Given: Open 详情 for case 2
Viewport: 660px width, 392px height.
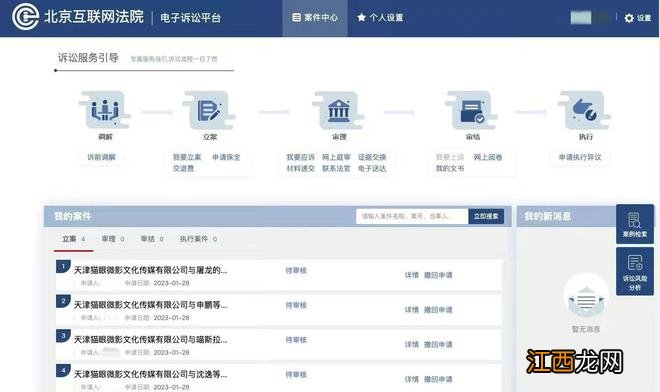Looking at the screenshot, I should tap(412, 309).
